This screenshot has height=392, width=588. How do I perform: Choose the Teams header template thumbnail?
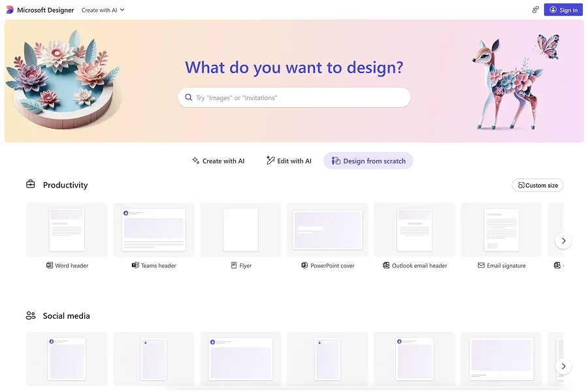tap(154, 230)
